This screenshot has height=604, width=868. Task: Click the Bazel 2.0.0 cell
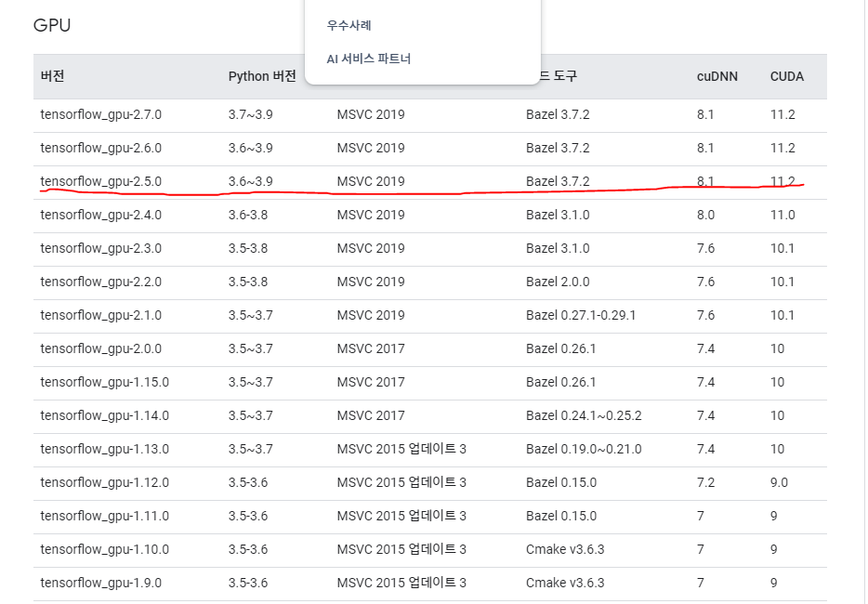click(x=558, y=282)
